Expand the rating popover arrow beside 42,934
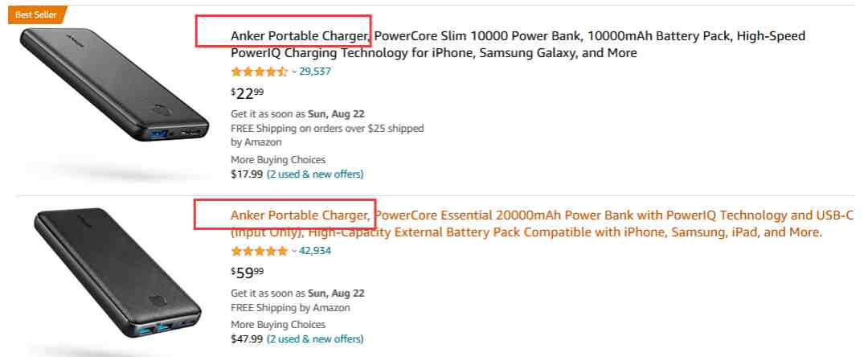Image resolution: width=868 pixels, height=357 pixels. pos(294,251)
